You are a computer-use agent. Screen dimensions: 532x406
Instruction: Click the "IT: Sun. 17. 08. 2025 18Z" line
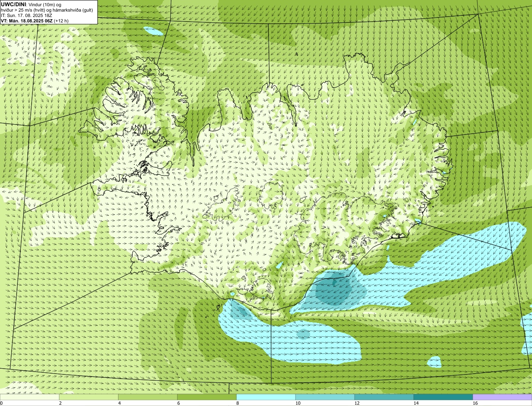pos(27,15)
